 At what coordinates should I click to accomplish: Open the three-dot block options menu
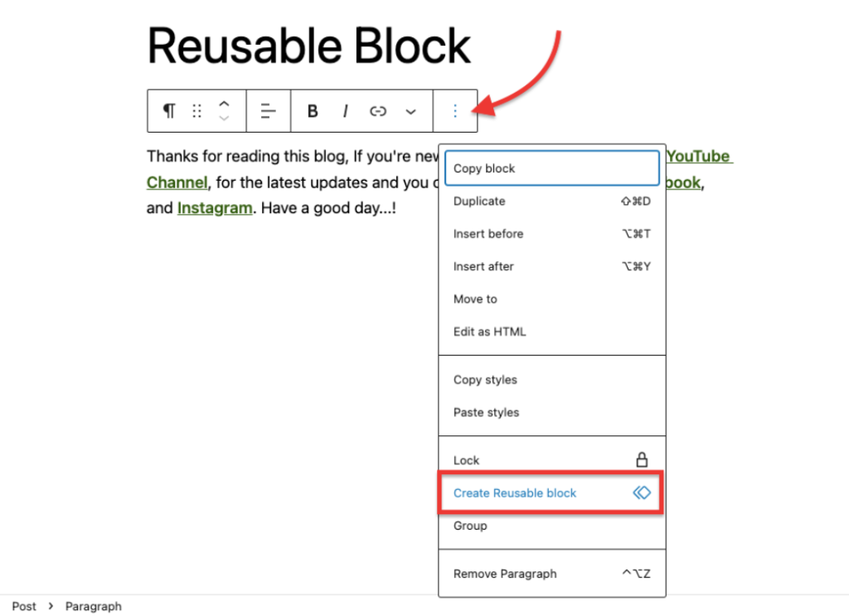tap(455, 111)
